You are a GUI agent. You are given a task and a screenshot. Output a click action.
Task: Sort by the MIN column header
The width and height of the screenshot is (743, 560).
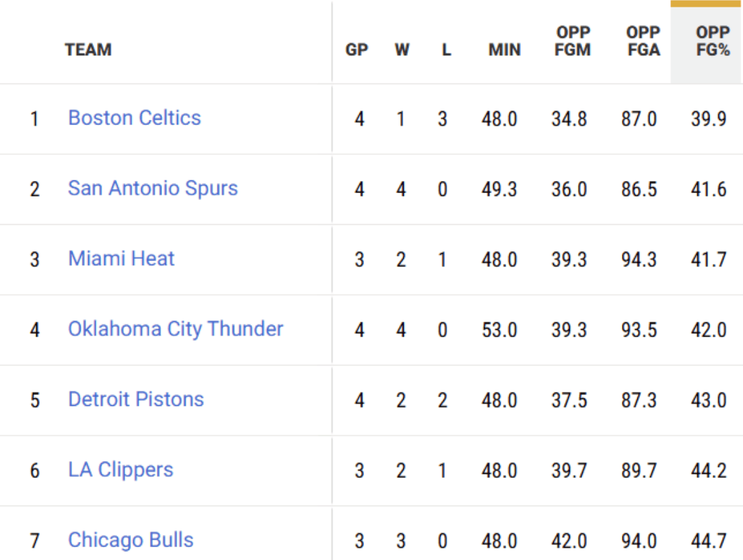point(504,50)
